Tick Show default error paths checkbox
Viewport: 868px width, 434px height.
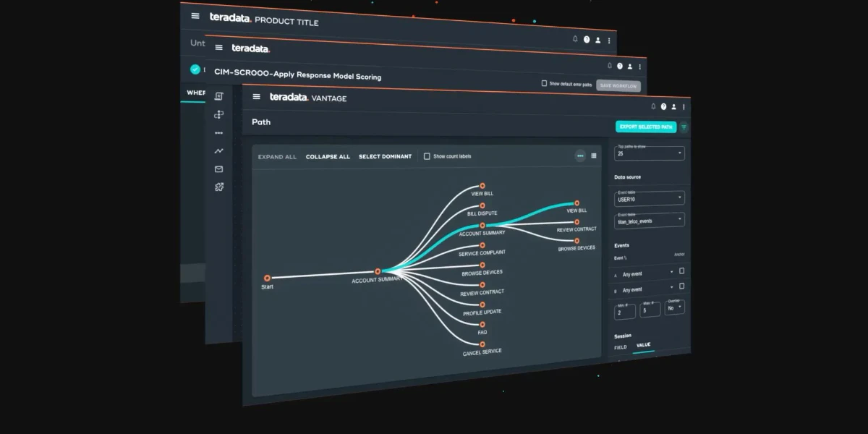[544, 83]
